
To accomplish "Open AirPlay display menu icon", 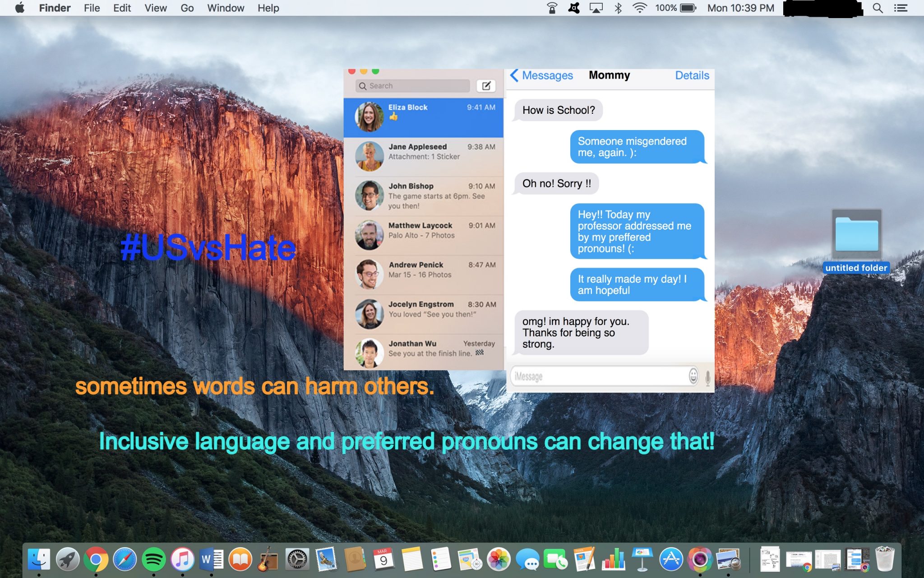I will pyautogui.click(x=596, y=8).
